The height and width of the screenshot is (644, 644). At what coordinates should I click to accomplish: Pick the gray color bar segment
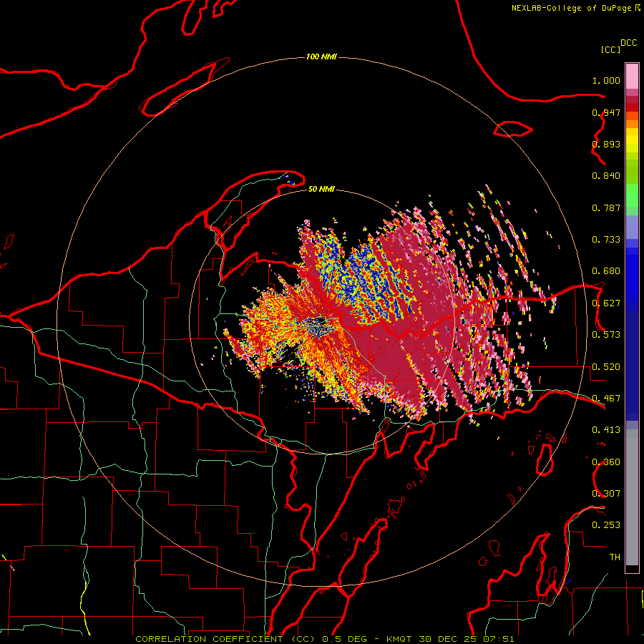coord(632,497)
